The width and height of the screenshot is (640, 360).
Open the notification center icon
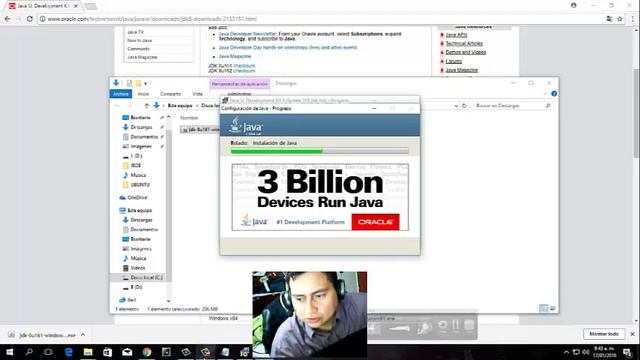pyautogui.click(x=627, y=352)
